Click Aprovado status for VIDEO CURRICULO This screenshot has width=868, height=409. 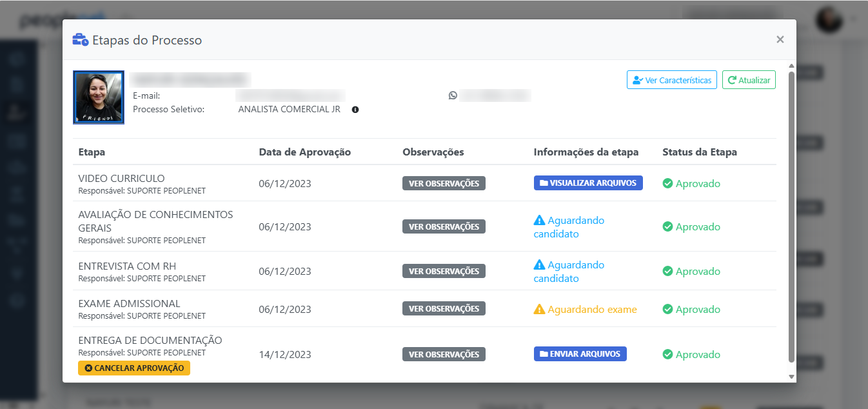[691, 183]
